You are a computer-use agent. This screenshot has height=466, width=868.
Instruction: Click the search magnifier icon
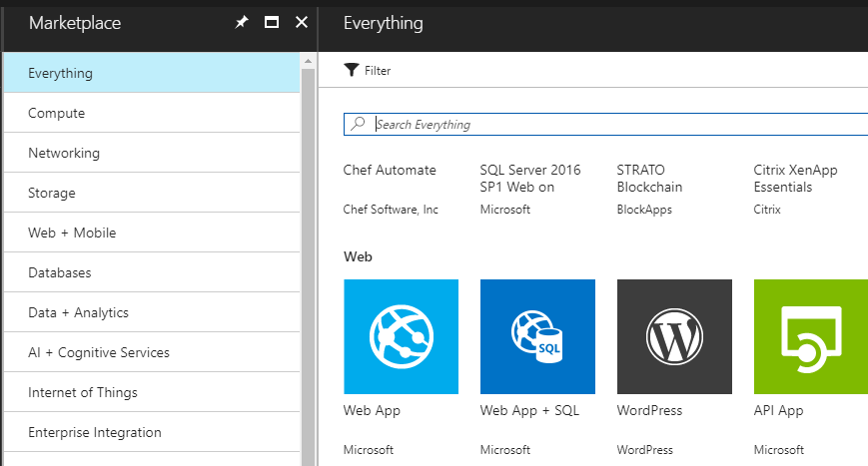[359, 125]
